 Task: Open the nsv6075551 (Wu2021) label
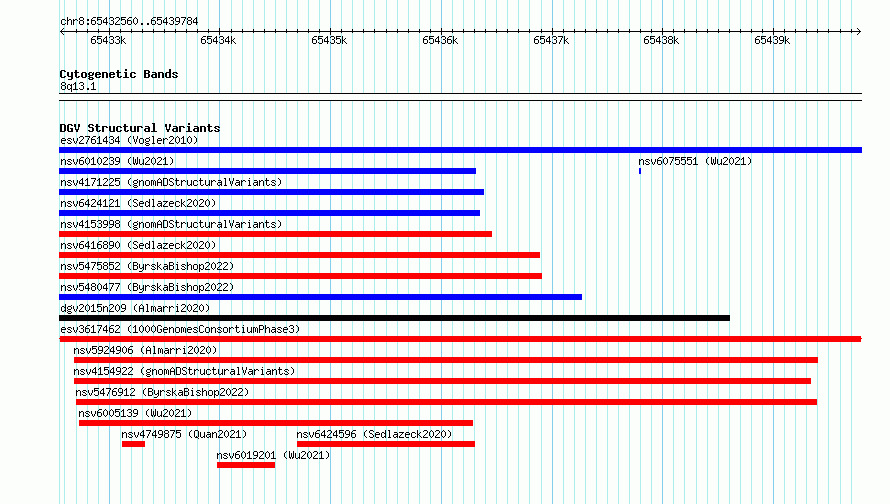[695, 161]
